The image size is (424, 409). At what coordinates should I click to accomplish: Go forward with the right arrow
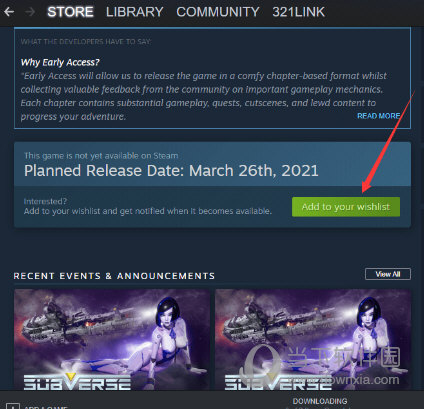(30, 12)
